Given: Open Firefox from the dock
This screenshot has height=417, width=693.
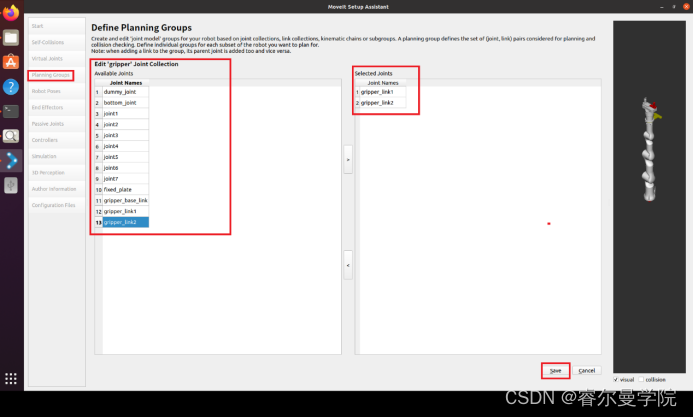Looking at the screenshot, I should point(11,12).
